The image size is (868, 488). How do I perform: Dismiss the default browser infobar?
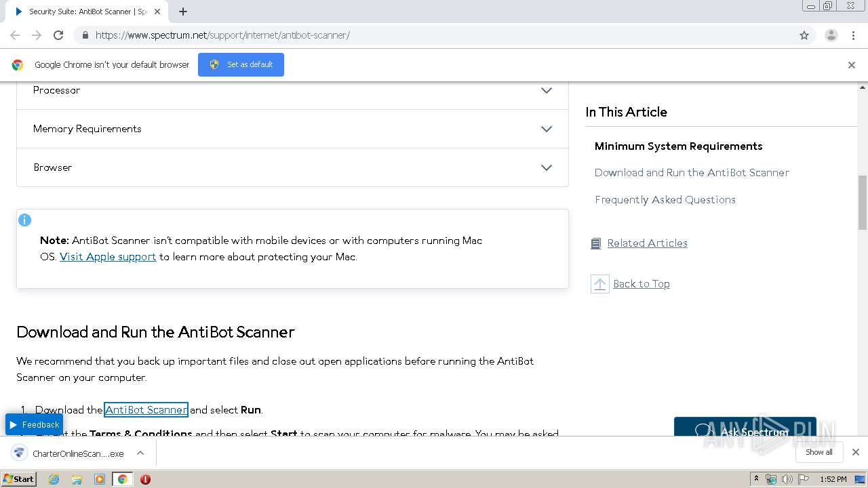coord(852,65)
